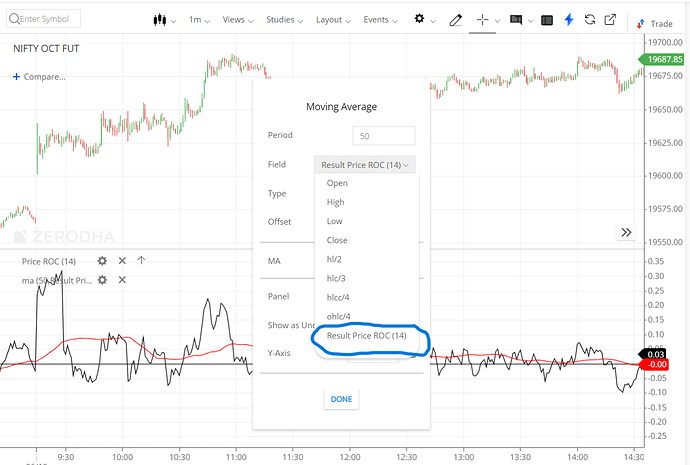Select Result Price ROC (14) option
The width and height of the screenshot is (690, 465).
coord(366,335)
